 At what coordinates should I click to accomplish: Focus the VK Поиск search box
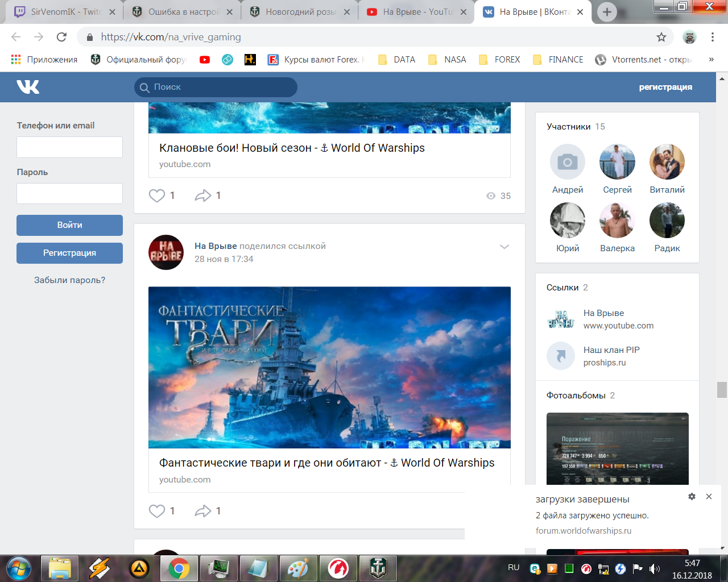pos(216,87)
